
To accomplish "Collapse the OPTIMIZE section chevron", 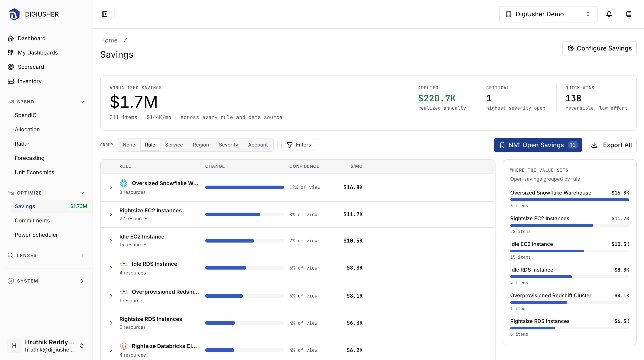I will (82, 193).
